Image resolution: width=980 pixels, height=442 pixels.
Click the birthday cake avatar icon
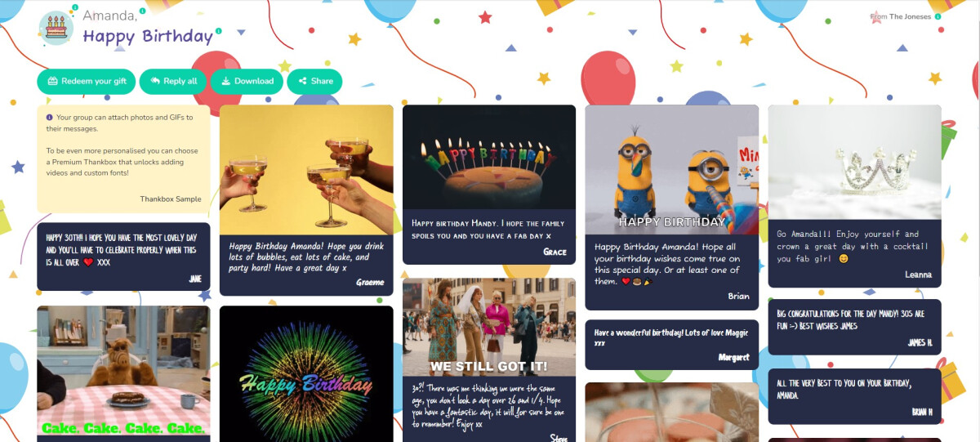[x=56, y=28]
